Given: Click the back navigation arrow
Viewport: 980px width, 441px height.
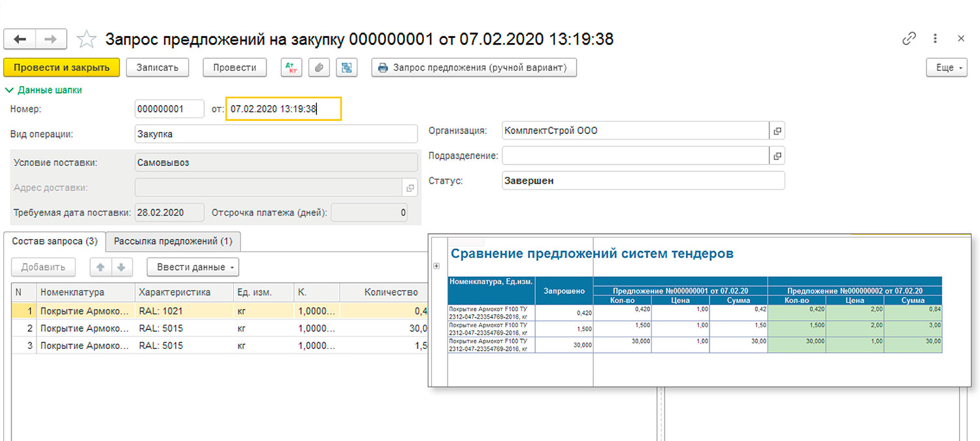Looking at the screenshot, I should click(20, 39).
